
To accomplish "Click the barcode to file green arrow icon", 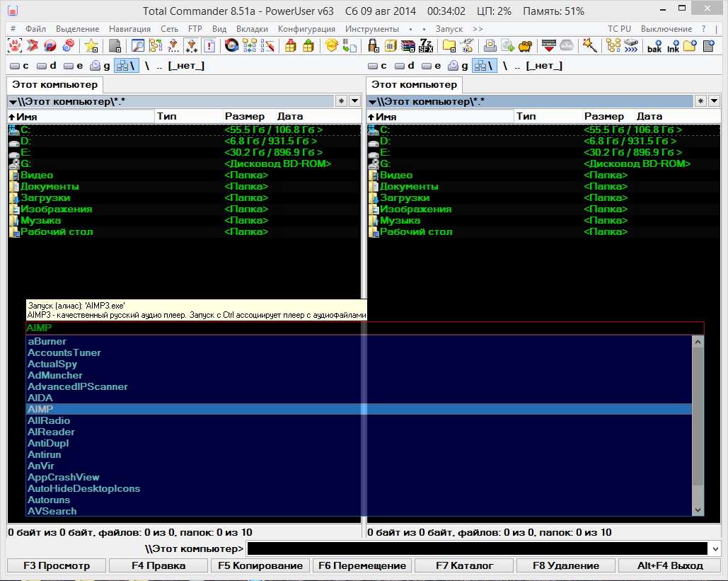I will pos(349,45).
